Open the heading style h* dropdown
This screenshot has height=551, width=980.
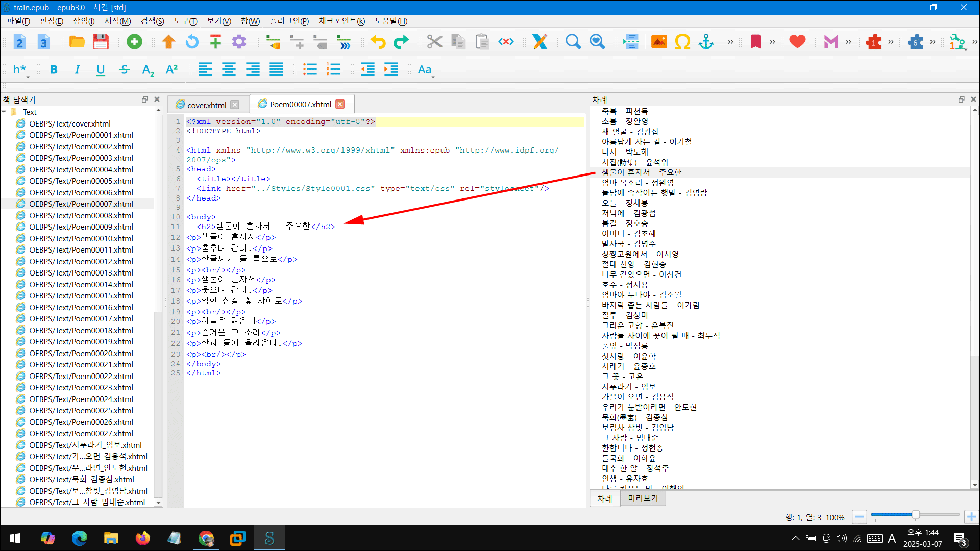[x=20, y=70]
